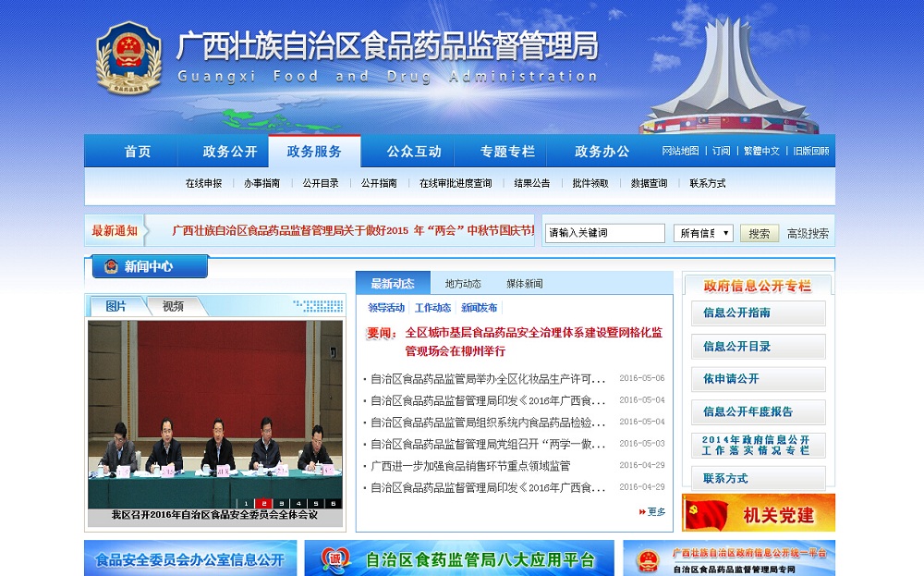Select slide number 6 in the photo carousel
The width and height of the screenshot is (924, 576).
click(333, 504)
